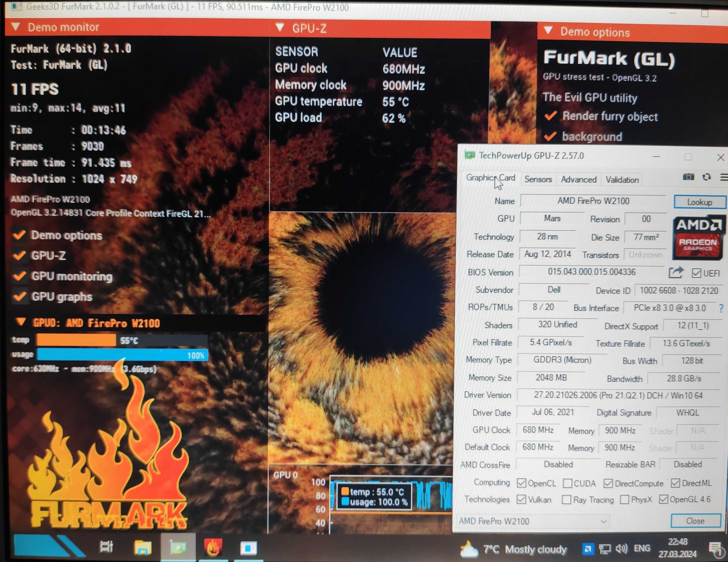Click the Release Date Aug 12, 2014 field
The width and height of the screenshot is (728, 562).
547,254
